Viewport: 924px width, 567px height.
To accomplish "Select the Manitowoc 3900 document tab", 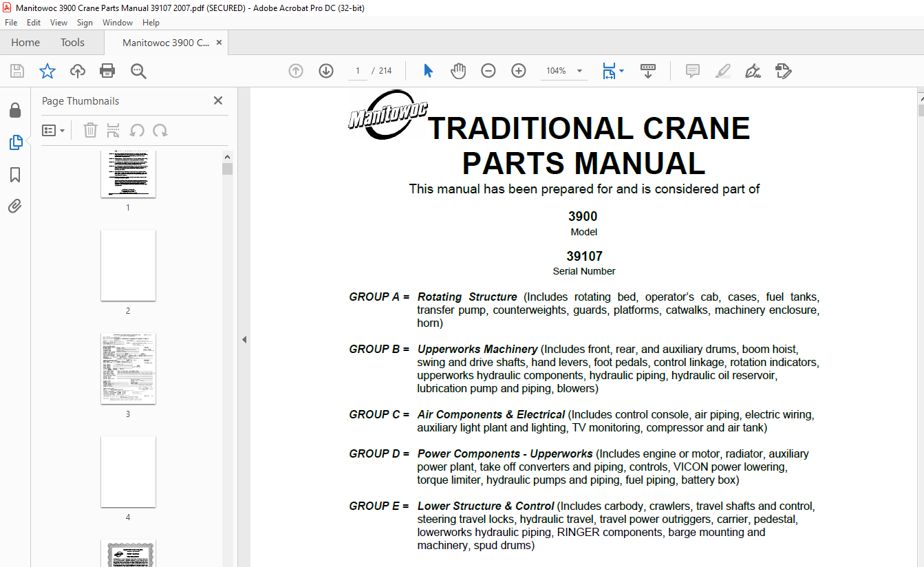I will [166, 43].
